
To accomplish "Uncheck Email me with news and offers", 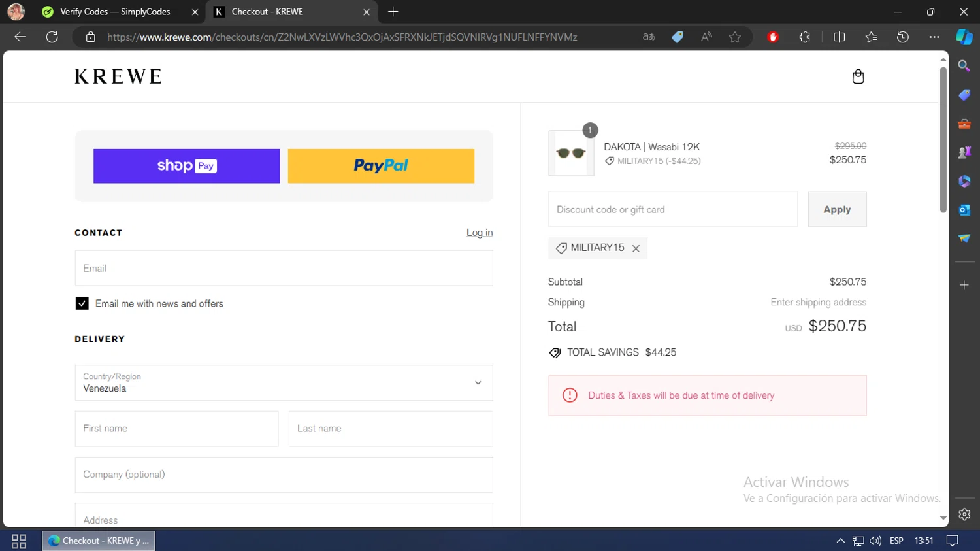I will tap(82, 303).
